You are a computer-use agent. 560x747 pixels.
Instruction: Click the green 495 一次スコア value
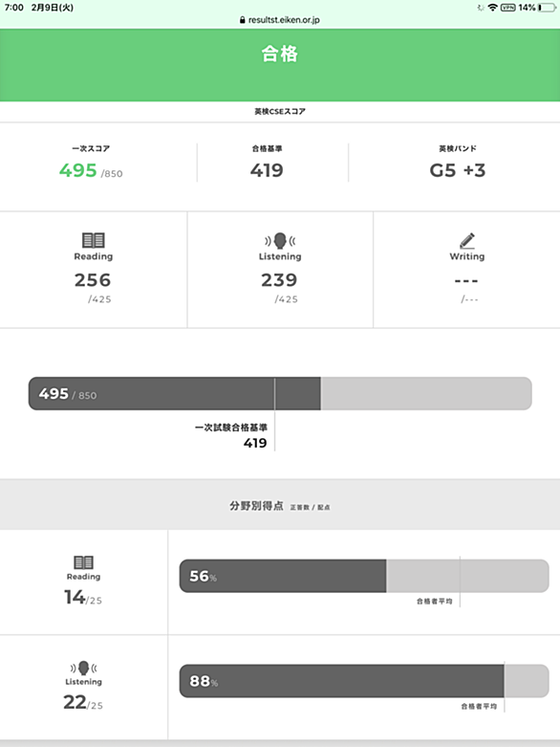point(78,170)
